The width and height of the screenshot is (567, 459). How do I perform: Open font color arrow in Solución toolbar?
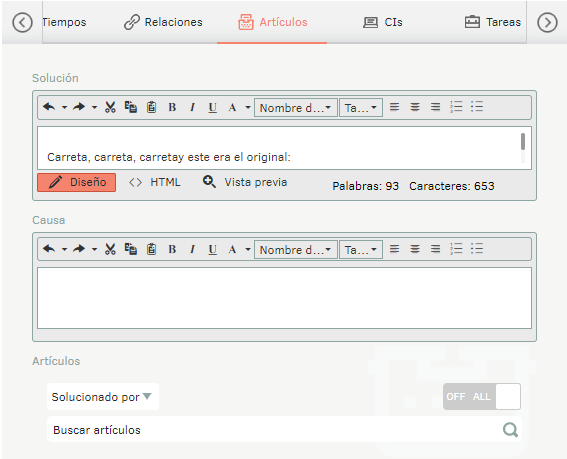tap(248, 107)
